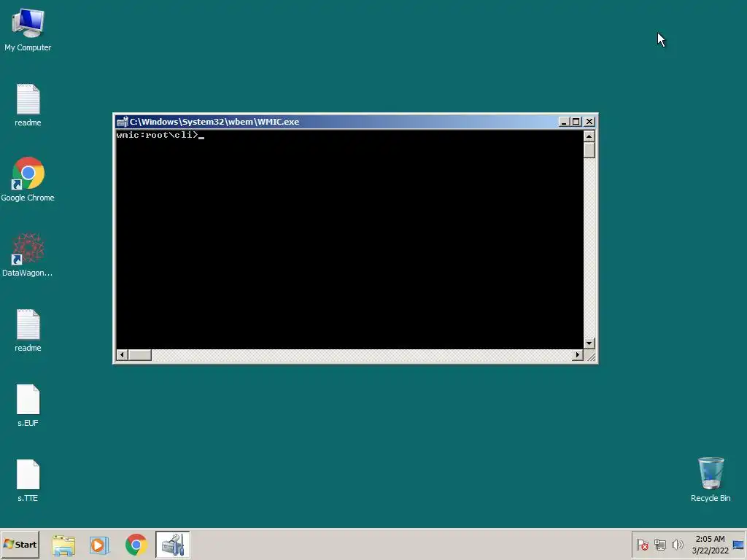Click the vertical scrollbar thumb
747x560 pixels.
pyautogui.click(x=589, y=149)
